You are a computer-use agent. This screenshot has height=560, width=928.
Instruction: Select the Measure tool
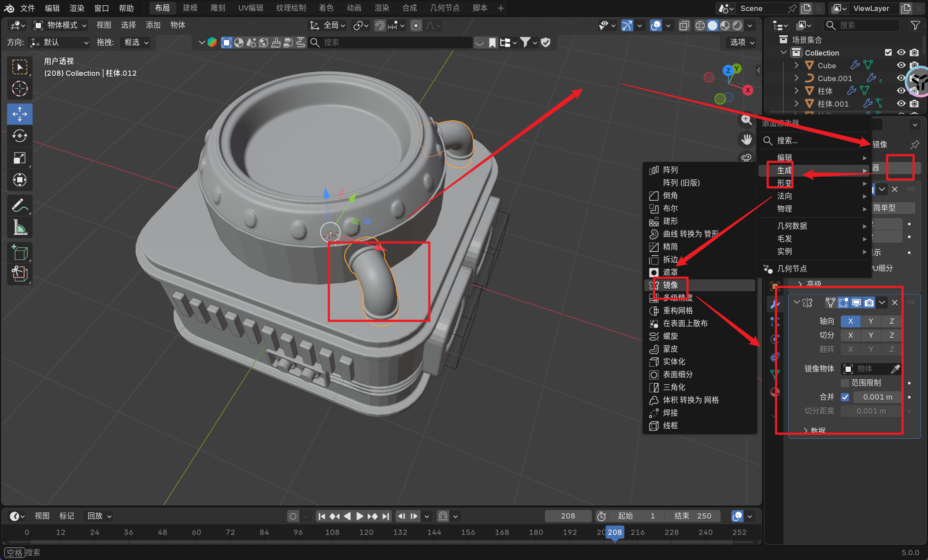pyautogui.click(x=19, y=228)
